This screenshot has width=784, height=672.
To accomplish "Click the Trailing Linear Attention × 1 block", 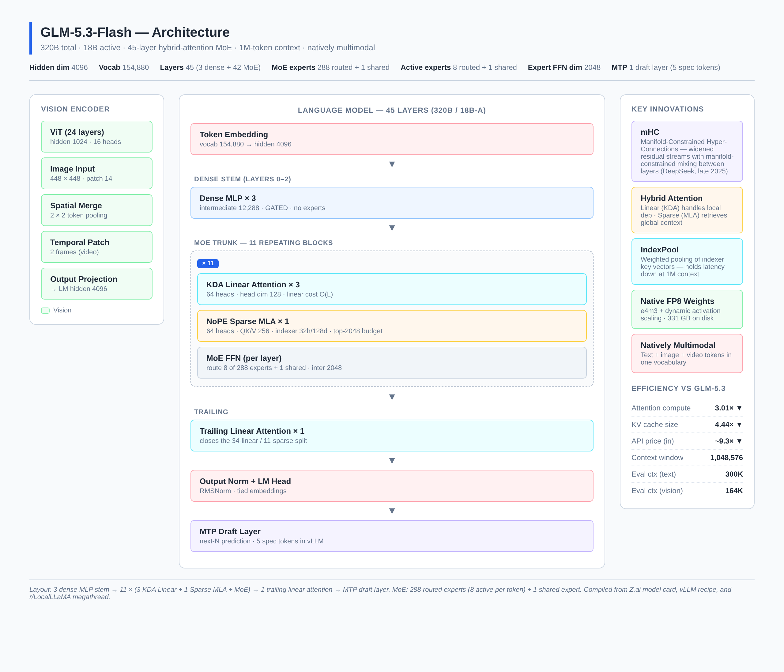I will [392, 436].
